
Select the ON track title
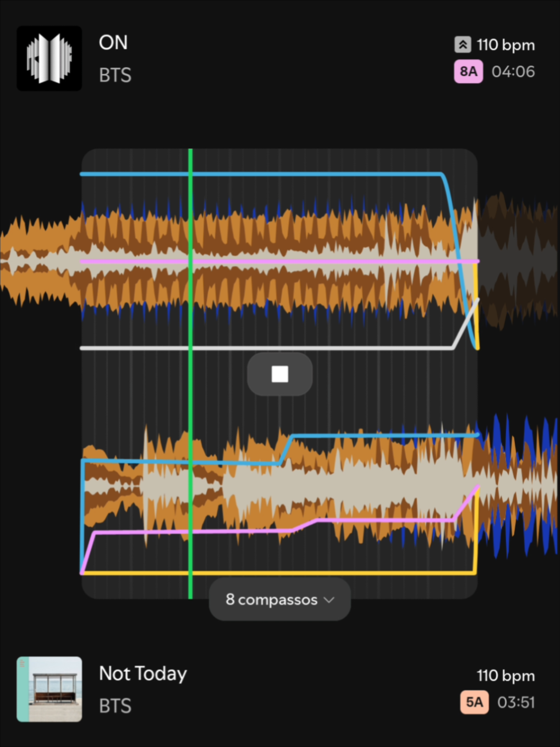pos(113,42)
